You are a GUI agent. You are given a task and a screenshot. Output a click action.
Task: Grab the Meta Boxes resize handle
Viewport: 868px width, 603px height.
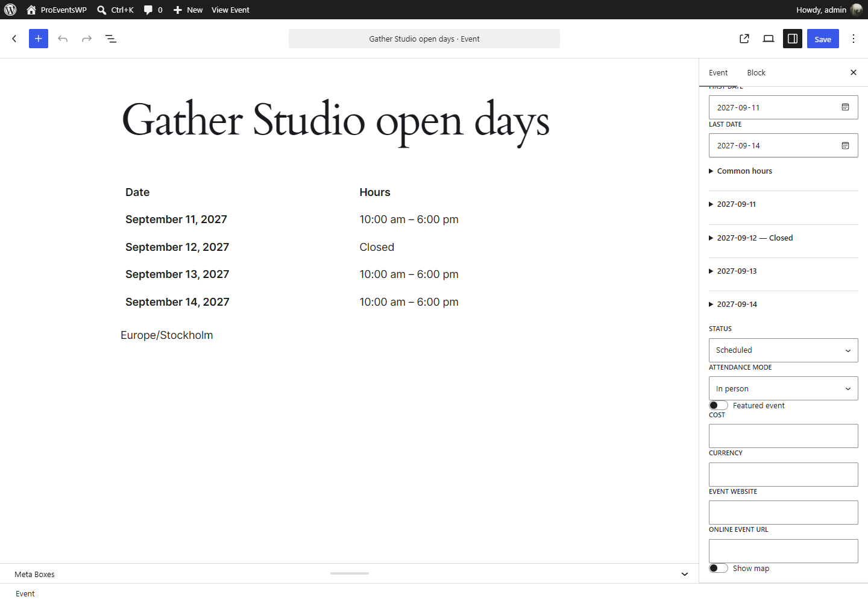[350, 573]
